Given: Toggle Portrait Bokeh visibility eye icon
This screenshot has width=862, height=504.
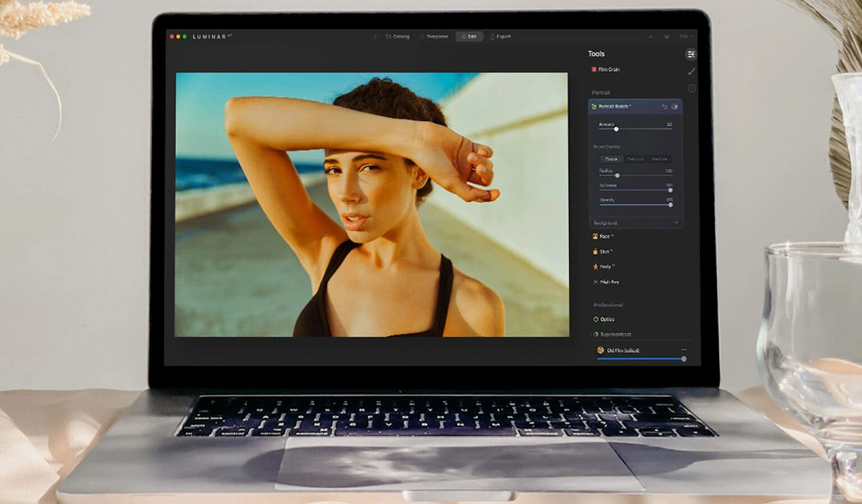Looking at the screenshot, I should [x=675, y=107].
